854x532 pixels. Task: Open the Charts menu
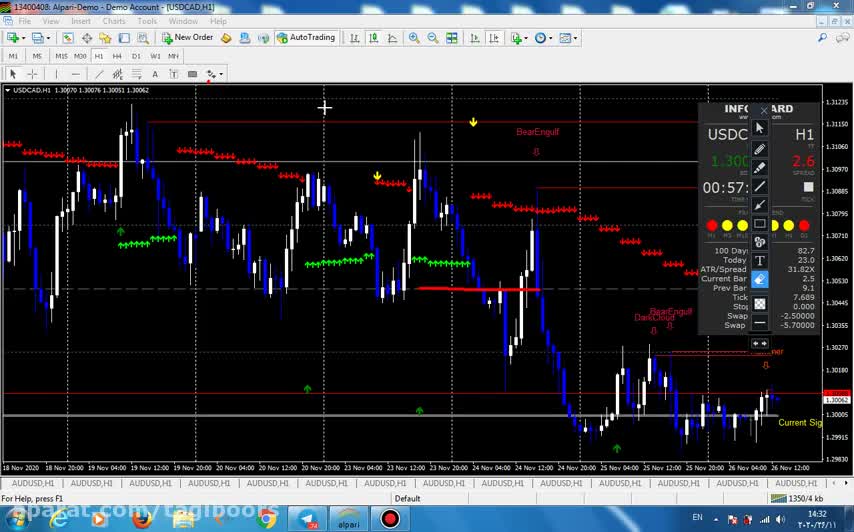tap(114, 21)
